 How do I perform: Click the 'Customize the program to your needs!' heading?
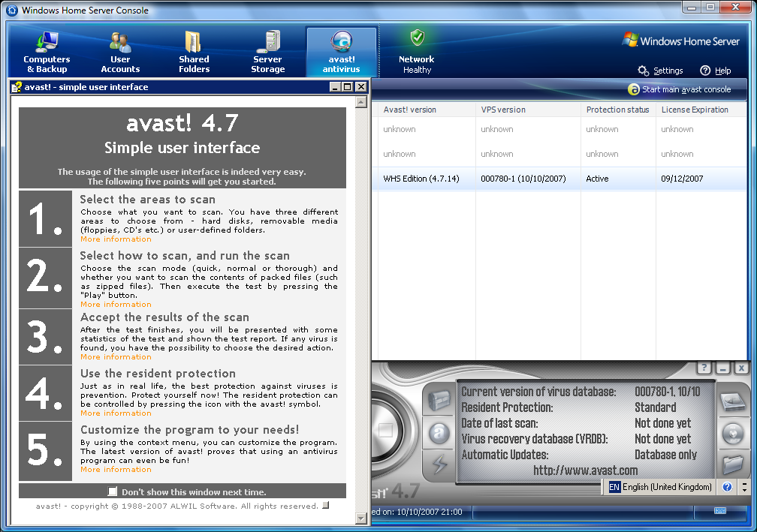[190, 430]
